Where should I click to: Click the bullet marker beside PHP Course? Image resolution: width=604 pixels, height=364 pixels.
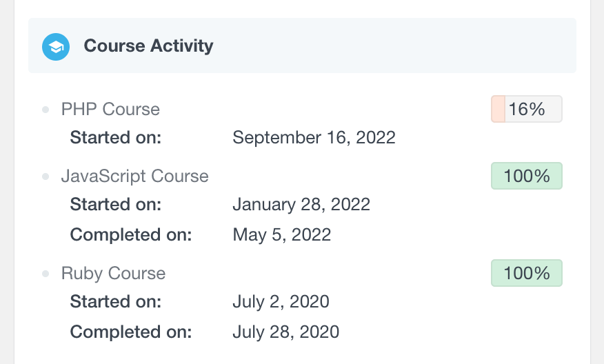coord(46,110)
